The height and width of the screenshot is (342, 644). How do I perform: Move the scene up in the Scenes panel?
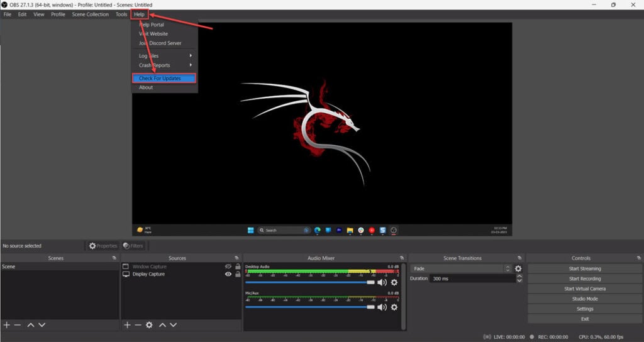pos(31,325)
